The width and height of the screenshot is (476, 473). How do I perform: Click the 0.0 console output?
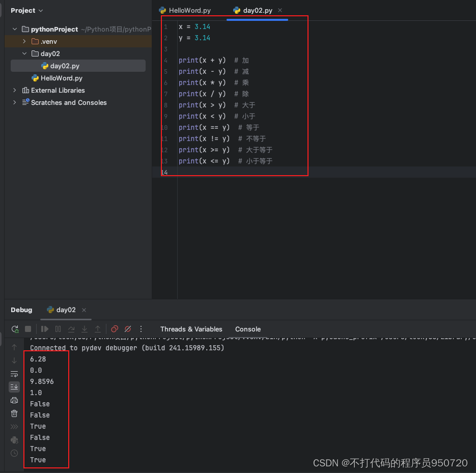pos(36,370)
